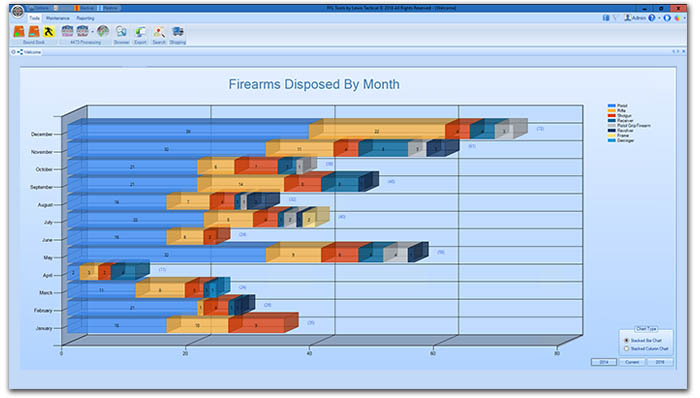The width and height of the screenshot is (700, 398).
Task: Click the Current year button
Action: (x=632, y=362)
